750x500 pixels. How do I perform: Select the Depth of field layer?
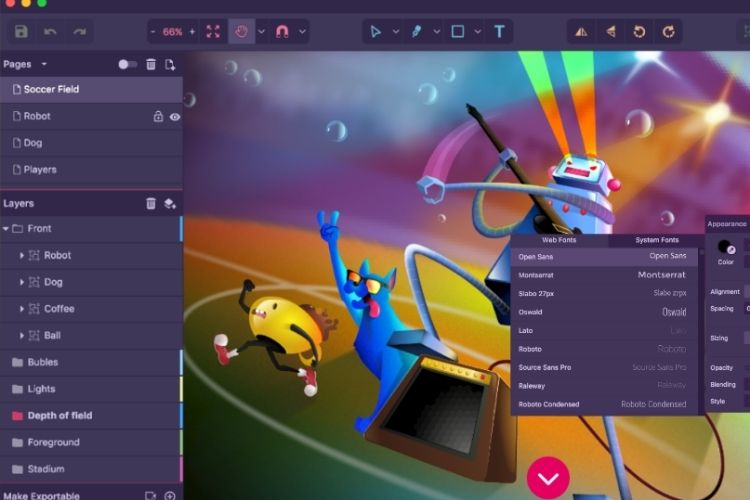91,416
